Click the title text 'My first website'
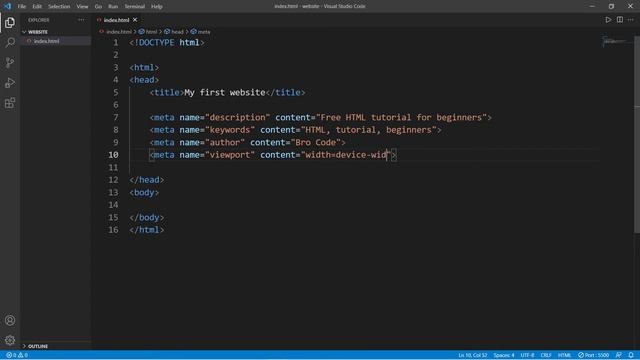The height and width of the screenshot is (360, 640). tap(225, 93)
